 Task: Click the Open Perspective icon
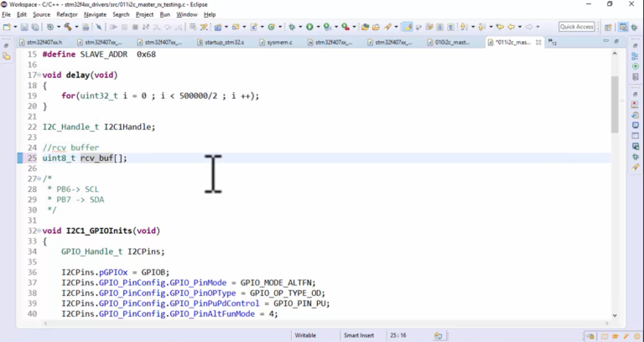coord(608,27)
